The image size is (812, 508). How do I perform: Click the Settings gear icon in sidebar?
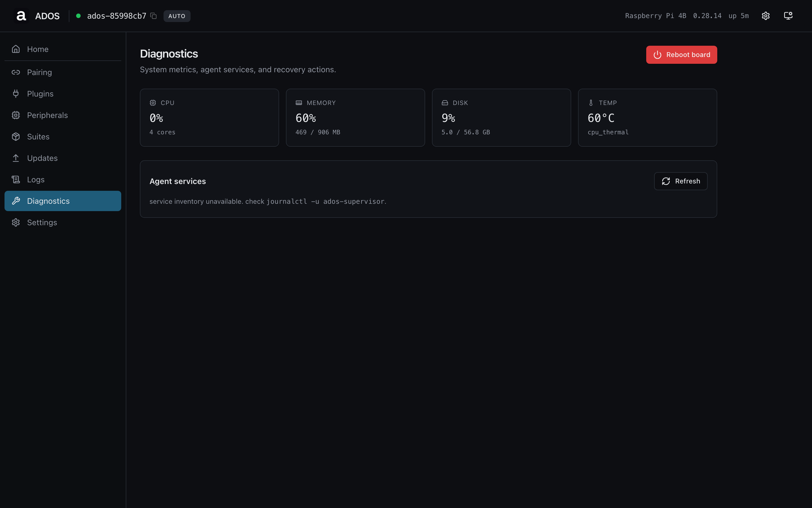(x=16, y=222)
